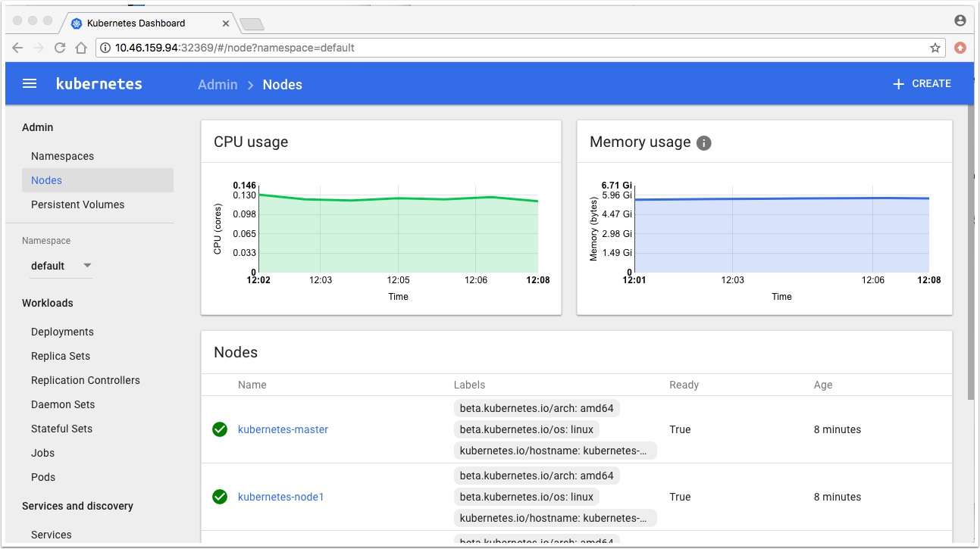Click the Labels column header
The image size is (980, 549).
(469, 385)
